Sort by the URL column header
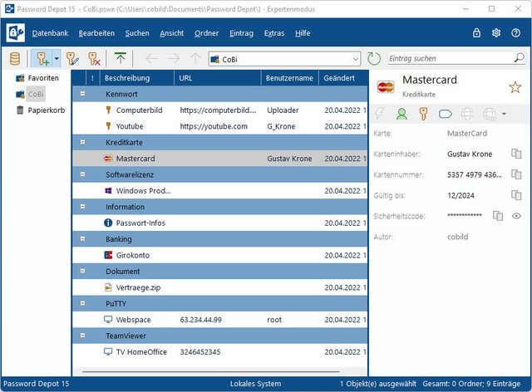 218,78
